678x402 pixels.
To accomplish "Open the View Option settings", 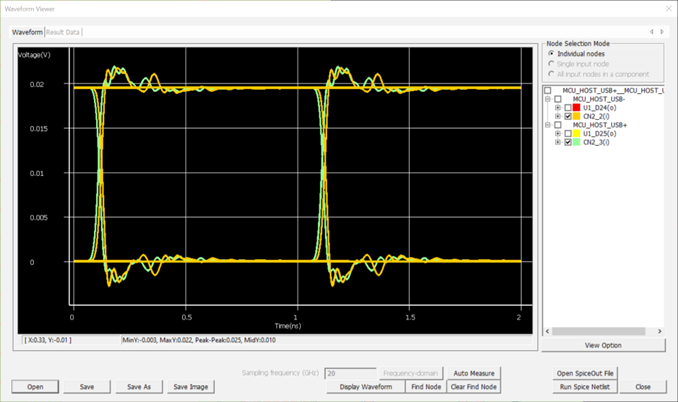I will pyautogui.click(x=602, y=345).
